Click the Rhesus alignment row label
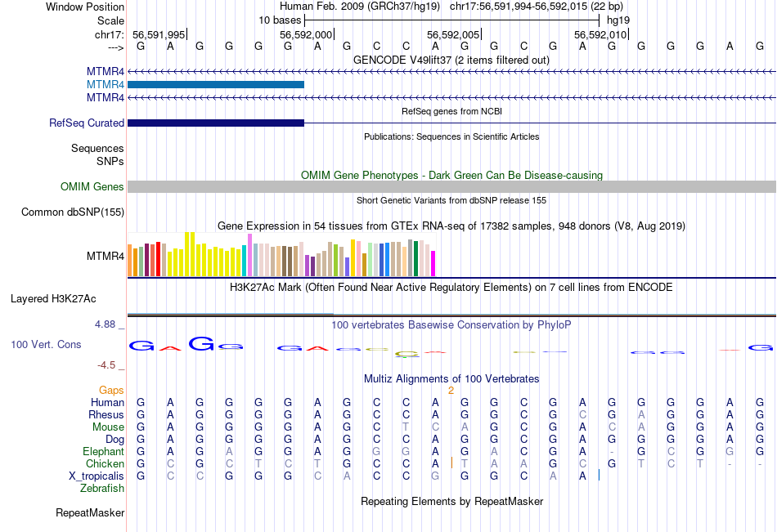The width and height of the screenshot is (777, 532). (x=106, y=414)
